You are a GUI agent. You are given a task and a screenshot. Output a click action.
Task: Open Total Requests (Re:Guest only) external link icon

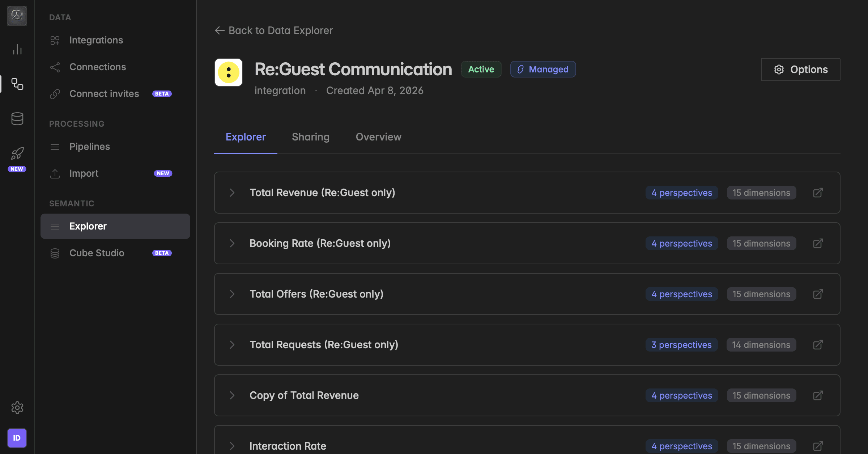pyautogui.click(x=818, y=345)
